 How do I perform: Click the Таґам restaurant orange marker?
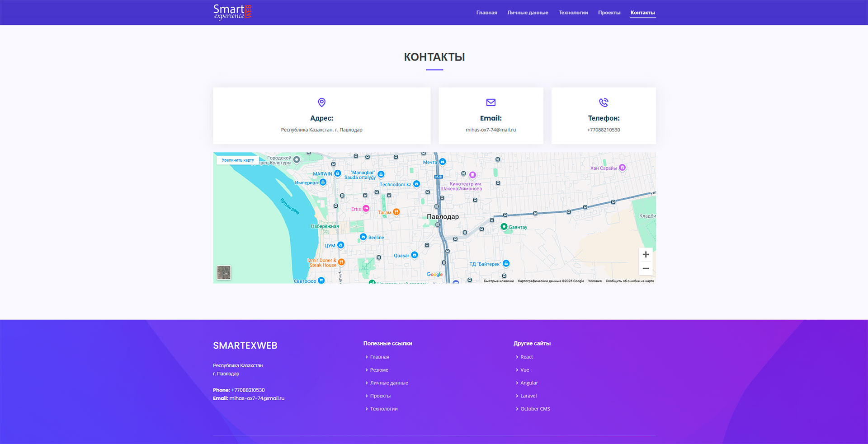click(396, 212)
